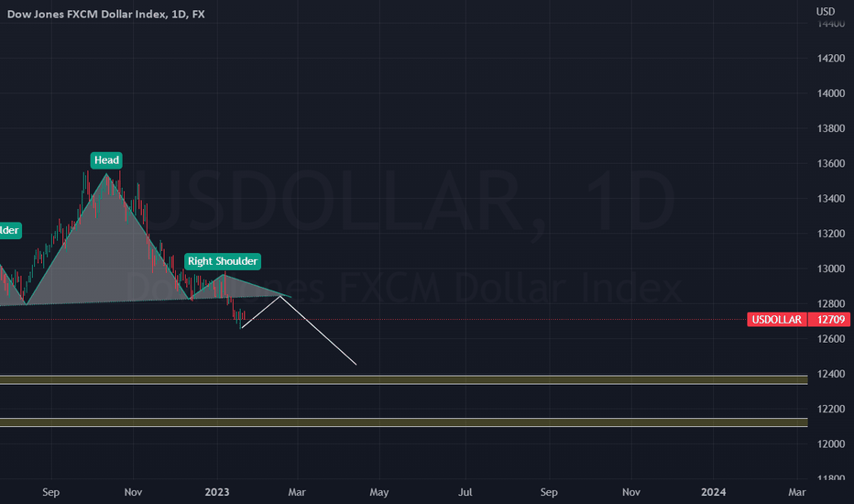Select the lower olive support zone near 12150
The width and height of the screenshot is (854, 504).
[403, 422]
